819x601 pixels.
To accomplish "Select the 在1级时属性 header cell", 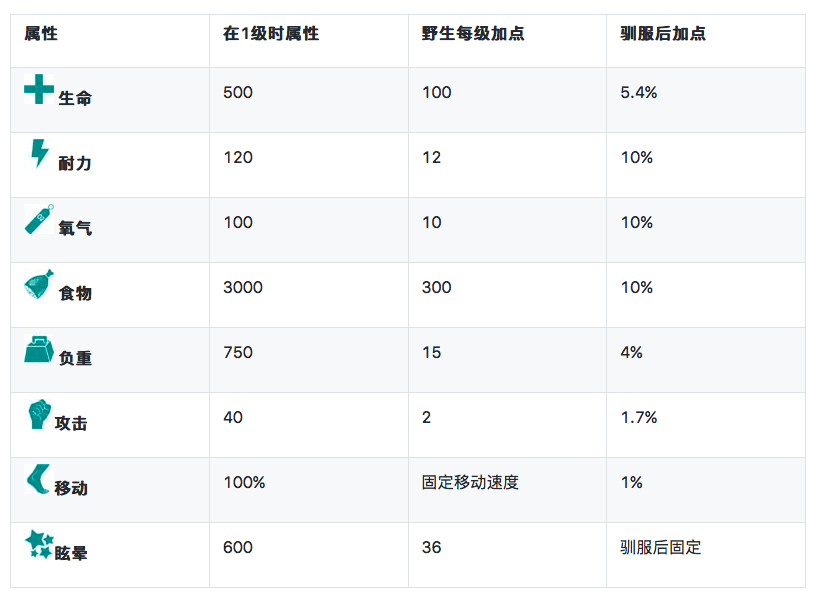I will pyautogui.click(x=271, y=34).
